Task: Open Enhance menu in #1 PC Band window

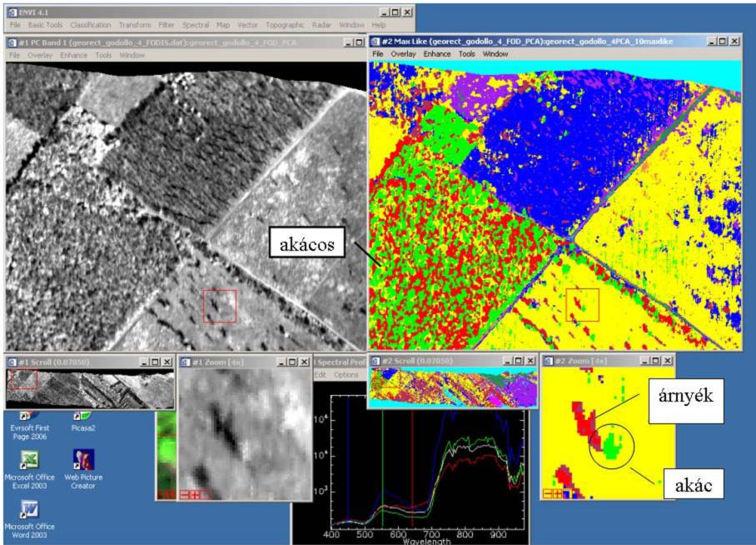Action: 74,56
